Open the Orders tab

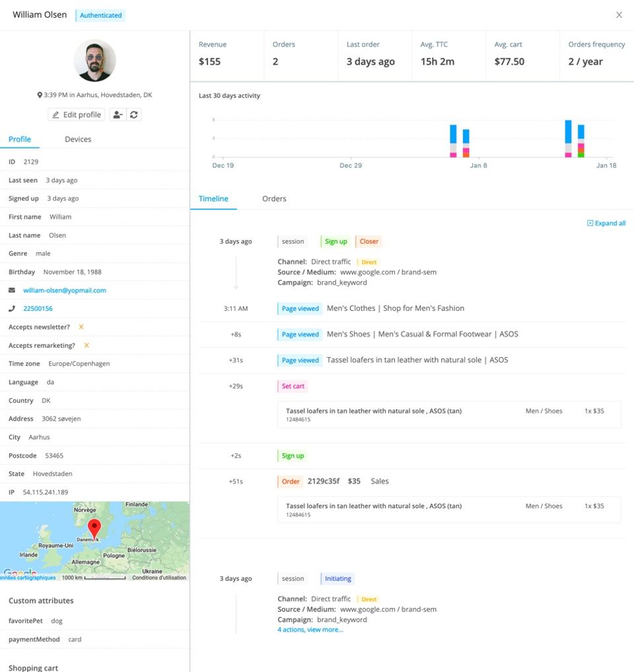pos(274,199)
